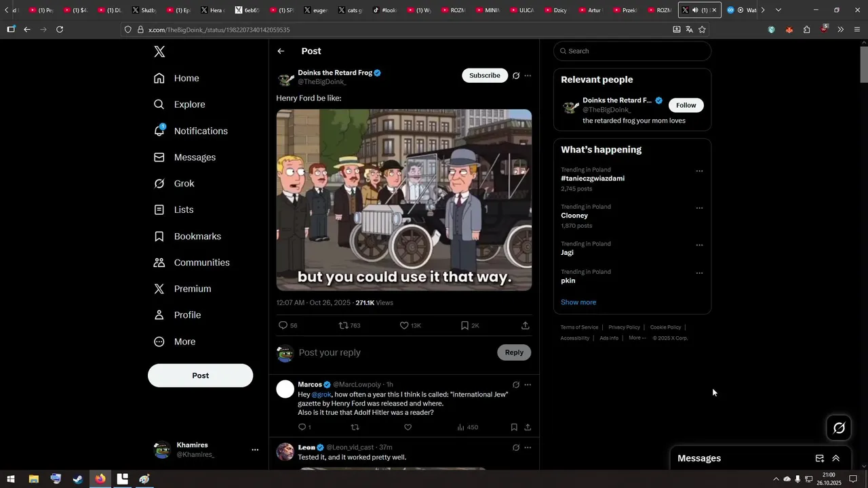This screenshot has width=868, height=488.
Task: Open Premium in the sidebar
Action: tap(182, 289)
